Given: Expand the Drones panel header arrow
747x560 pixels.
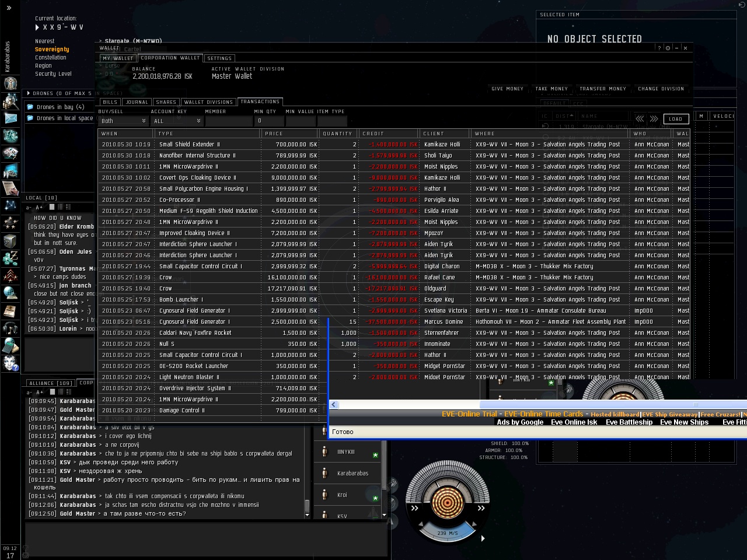Looking at the screenshot, I should [29, 93].
